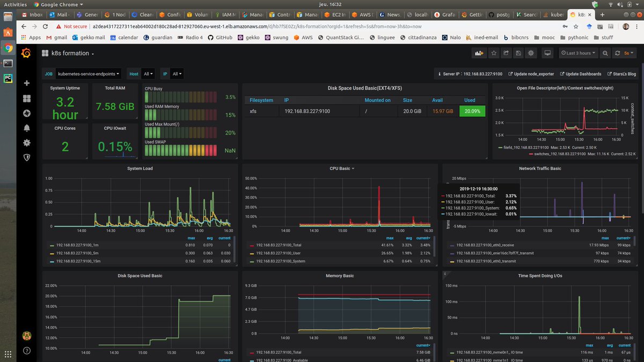Open the 5s refresh interval dropdown
The width and height of the screenshot is (644, 362).
[628, 53]
